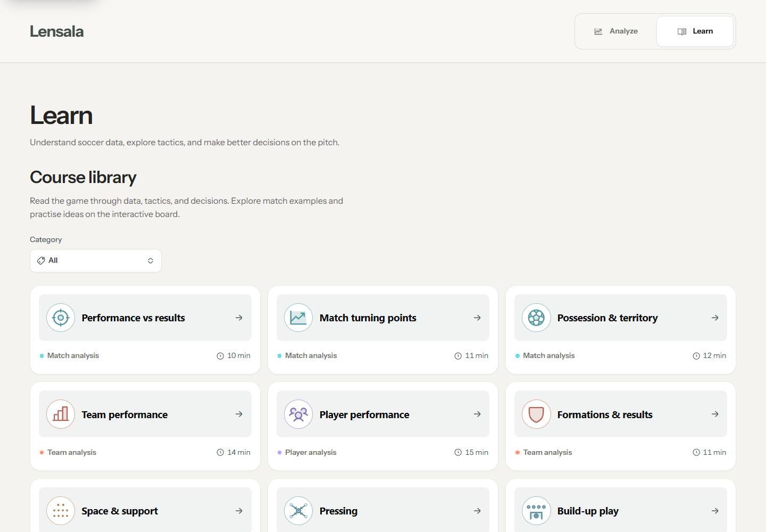Switch to the Analyze tab
This screenshot has width=766, height=532.
616,31
